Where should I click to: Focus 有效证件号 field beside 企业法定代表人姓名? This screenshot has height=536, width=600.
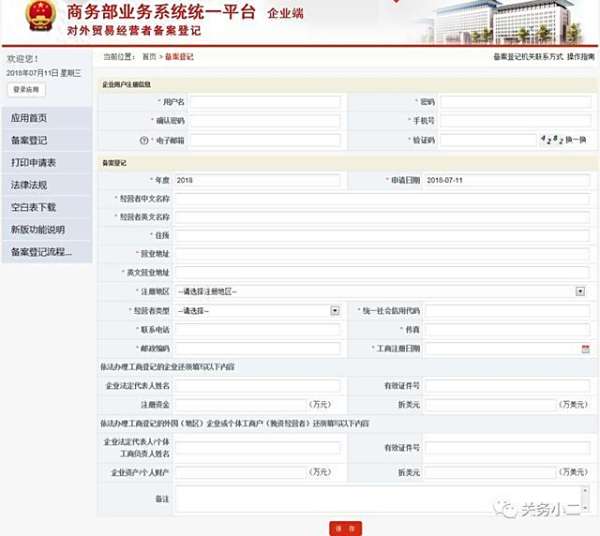(507, 386)
